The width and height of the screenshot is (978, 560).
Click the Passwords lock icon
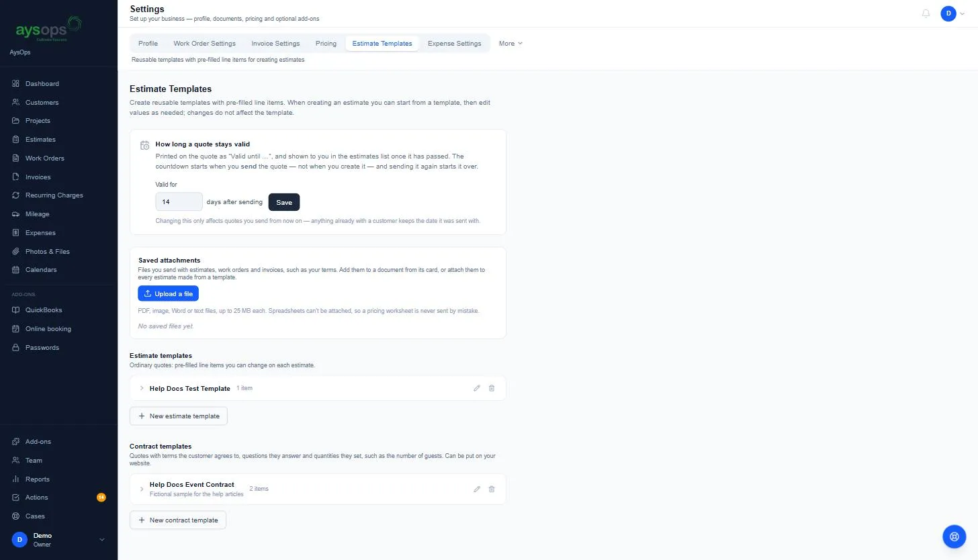pos(16,348)
